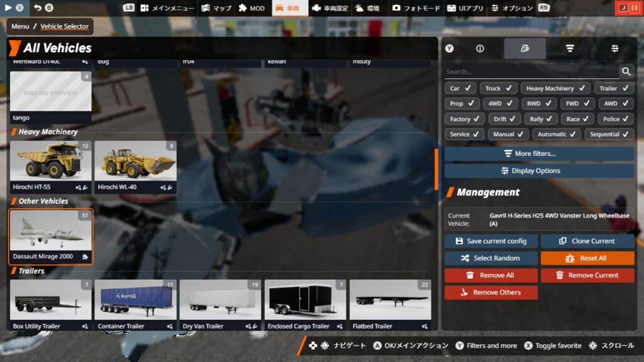Toggle the Truck filter checkbox
Image resolution: width=644 pixels, height=362 pixels.
(x=501, y=89)
